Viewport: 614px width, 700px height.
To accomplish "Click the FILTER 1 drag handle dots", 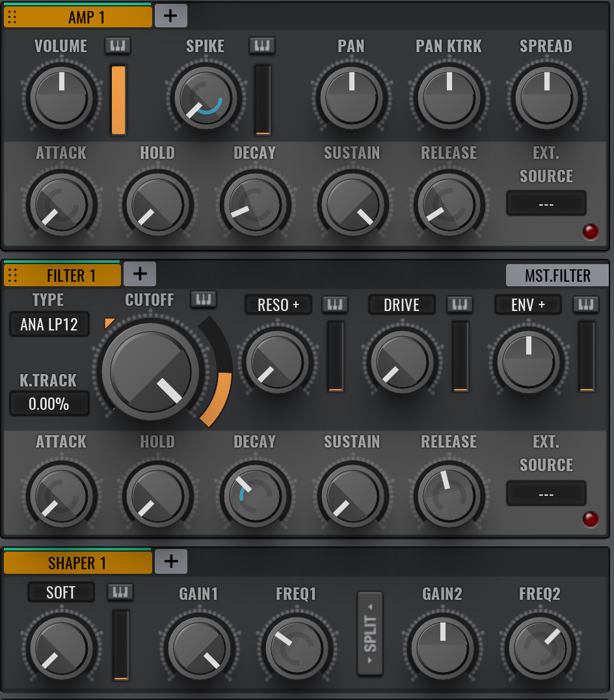I will click(12, 275).
